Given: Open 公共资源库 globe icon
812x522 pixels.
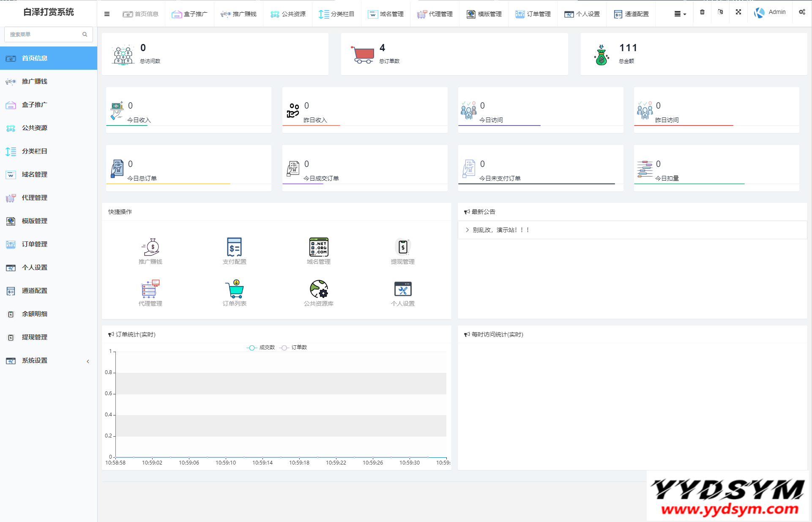Looking at the screenshot, I should point(318,289).
